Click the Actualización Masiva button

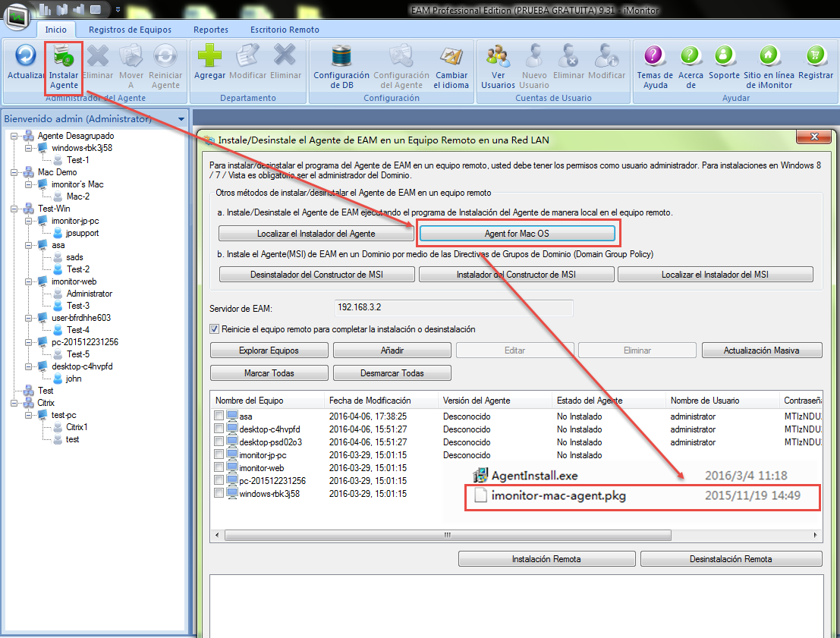[x=762, y=350]
